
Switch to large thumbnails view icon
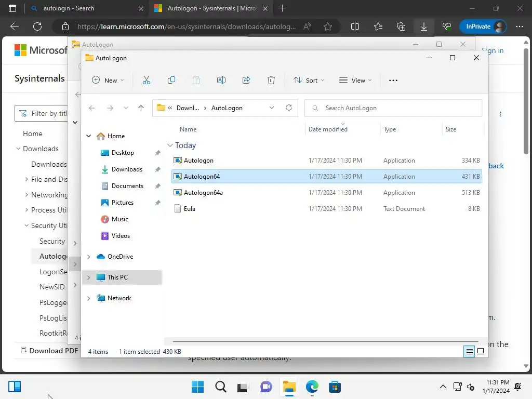[481, 352]
